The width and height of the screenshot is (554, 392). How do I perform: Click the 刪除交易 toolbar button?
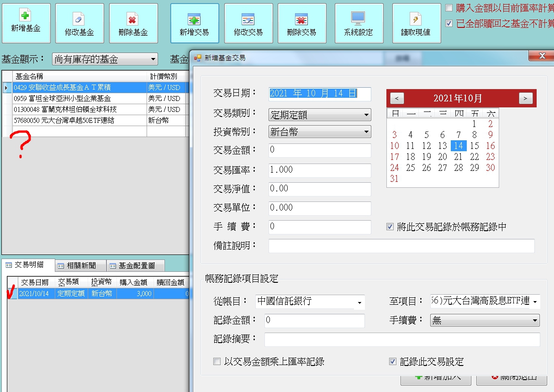pos(302,23)
